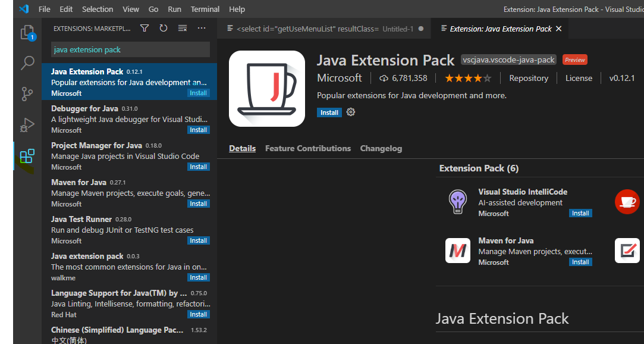Click the Extension Pack (6) heading

[x=479, y=168]
